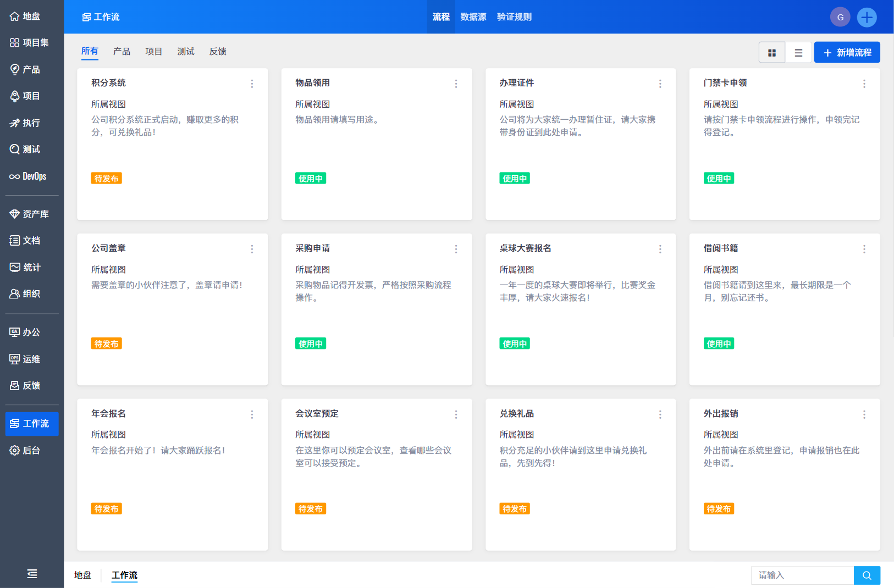Open more options for 公司盖章 card

point(252,249)
